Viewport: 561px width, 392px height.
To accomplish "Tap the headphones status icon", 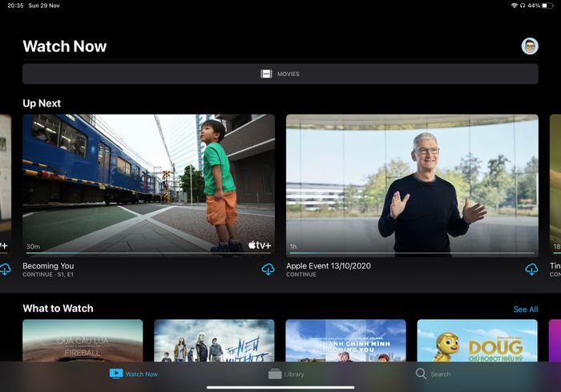I will pyautogui.click(x=523, y=6).
